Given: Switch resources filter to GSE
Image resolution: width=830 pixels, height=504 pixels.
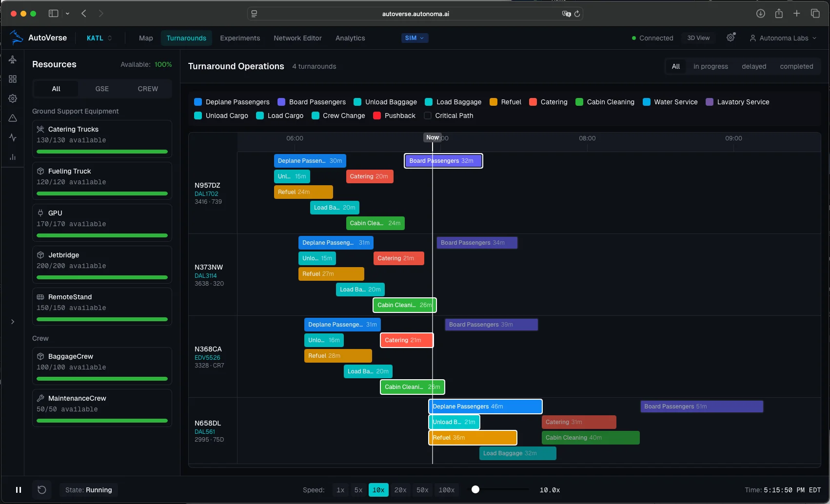Looking at the screenshot, I should [x=102, y=89].
